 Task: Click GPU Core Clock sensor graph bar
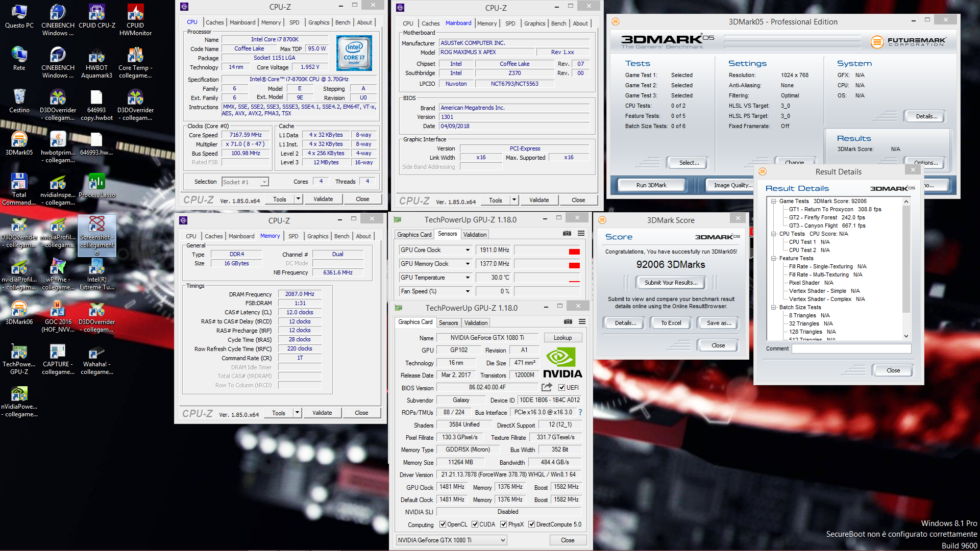547,250
